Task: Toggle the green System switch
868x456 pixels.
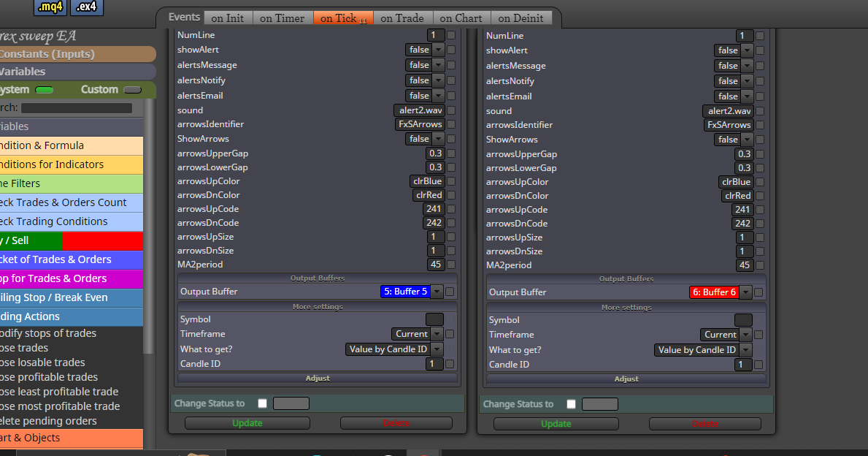Action: pyautogui.click(x=45, y=90)
